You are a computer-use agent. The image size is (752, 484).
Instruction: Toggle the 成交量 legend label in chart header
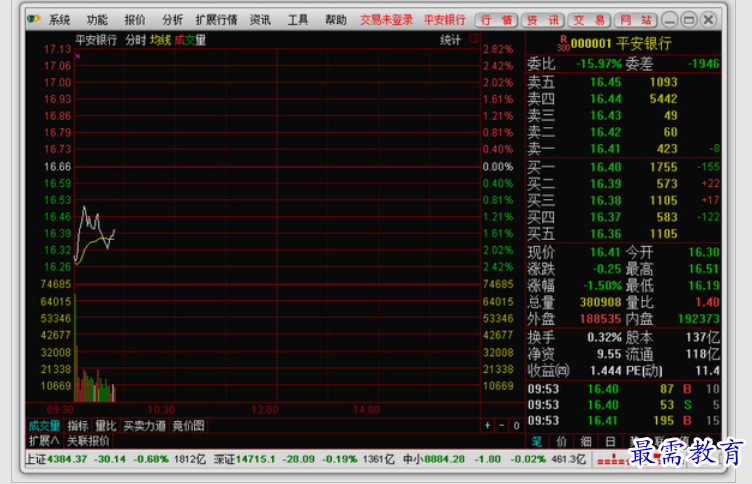(x=190, y=40)
